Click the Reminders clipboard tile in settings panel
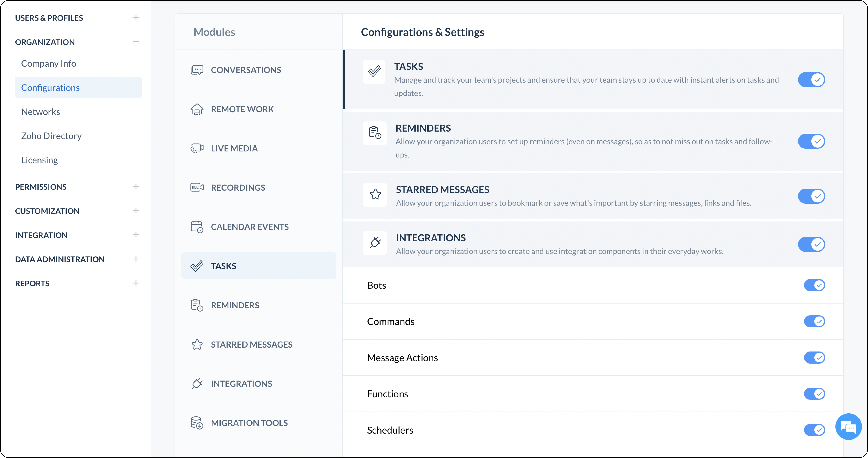Screen dimensions: 868x458 375,133
